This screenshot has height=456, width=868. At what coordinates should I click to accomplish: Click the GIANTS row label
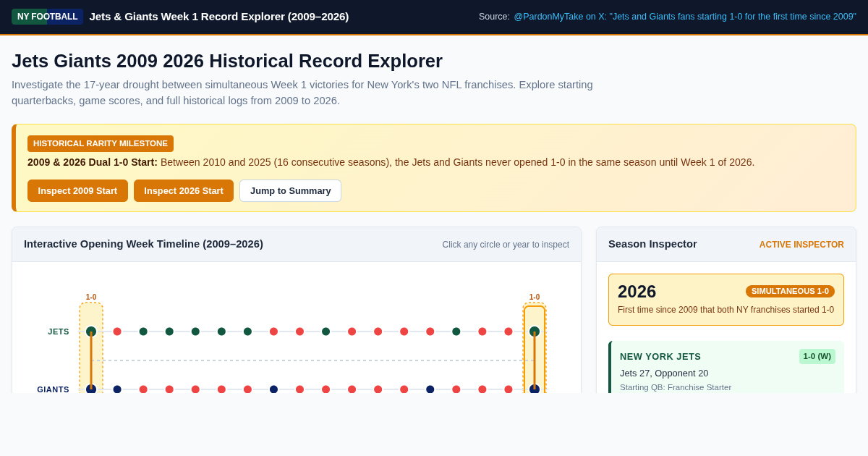click(53, 389)
